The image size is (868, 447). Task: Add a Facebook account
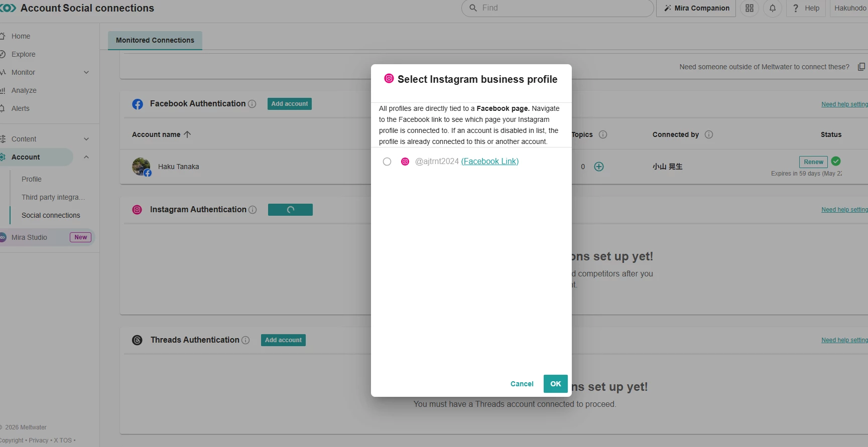289,104
